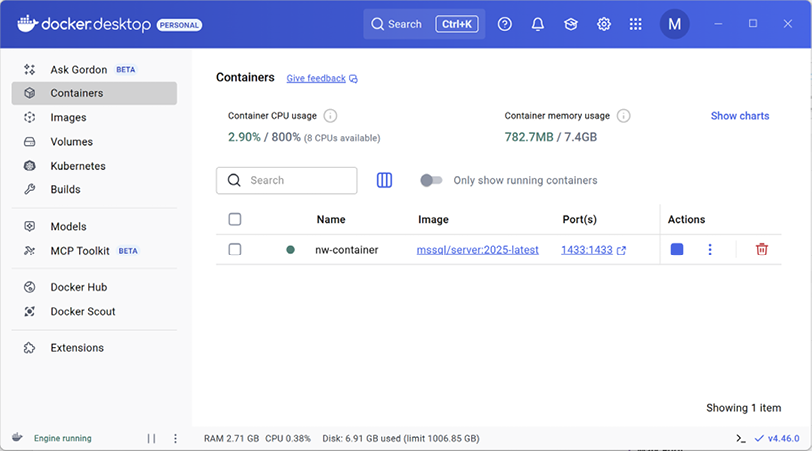The image size is (812, 451).
Task: Click Show charts
Action: point(740,116)
